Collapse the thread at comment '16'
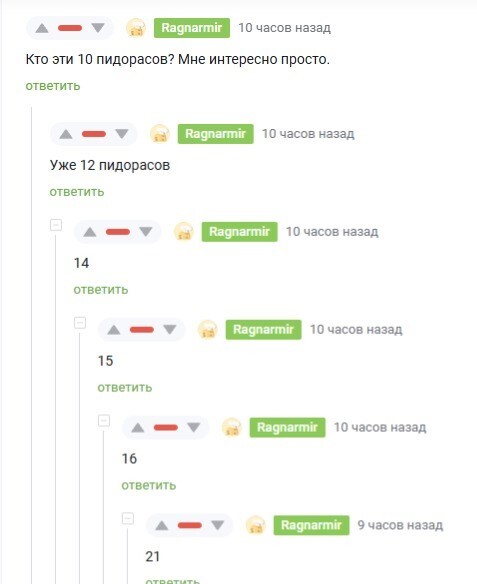 (x=104, y=420)
